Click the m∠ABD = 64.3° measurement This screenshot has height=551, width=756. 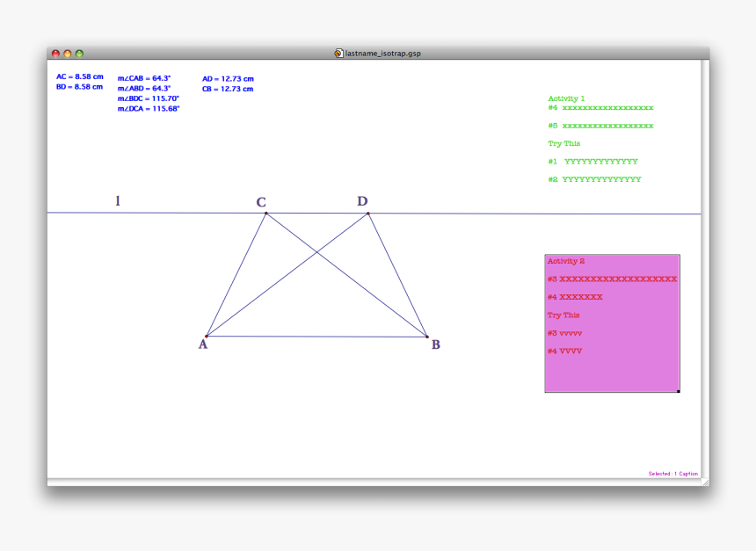pos(145,88)
